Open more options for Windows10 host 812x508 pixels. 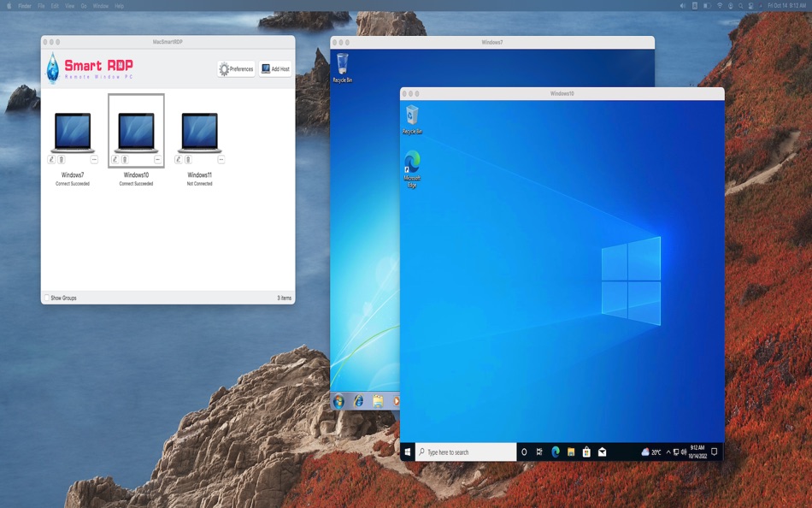[x=158, y=160]
